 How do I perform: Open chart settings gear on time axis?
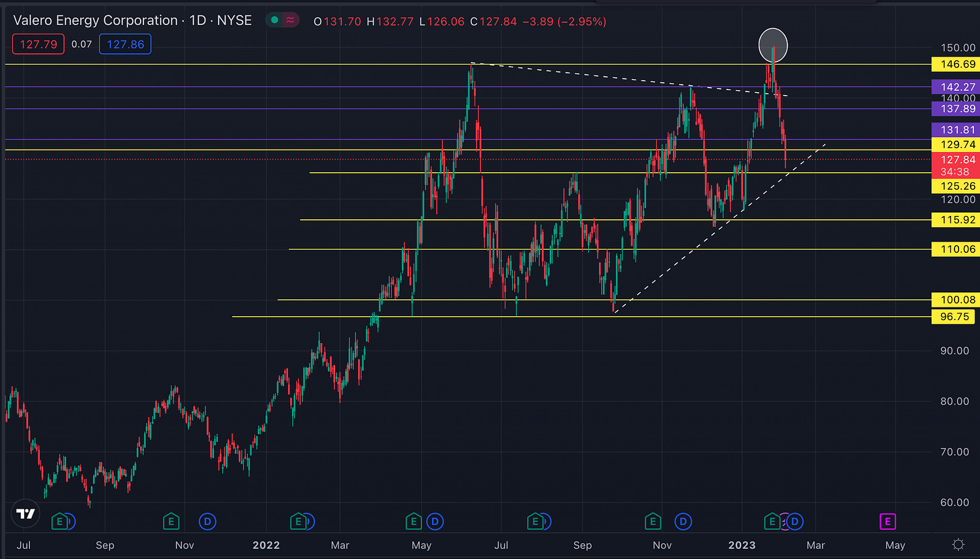(958, 544)
